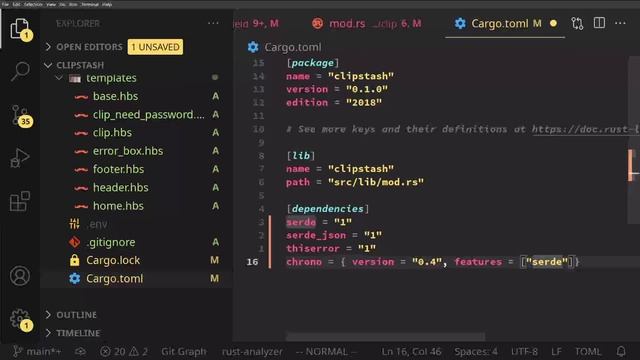This screenshot has width=640, height=360.
Task: Switch to the mod.rs editor tab
Action: tap(367, 23)
